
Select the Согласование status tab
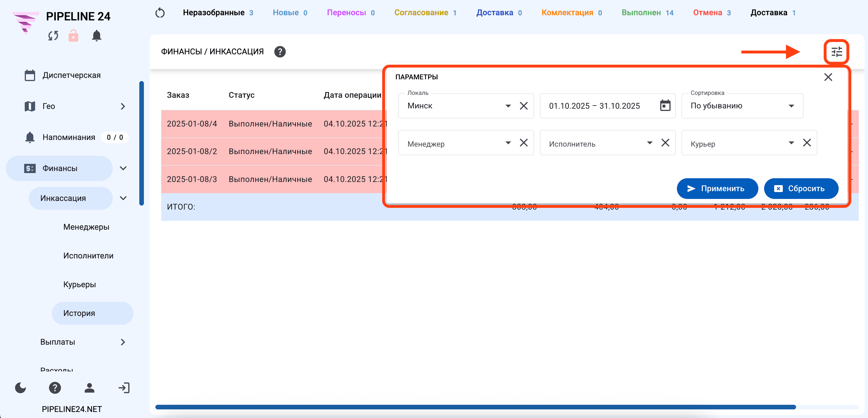click(x=425, y=13)
